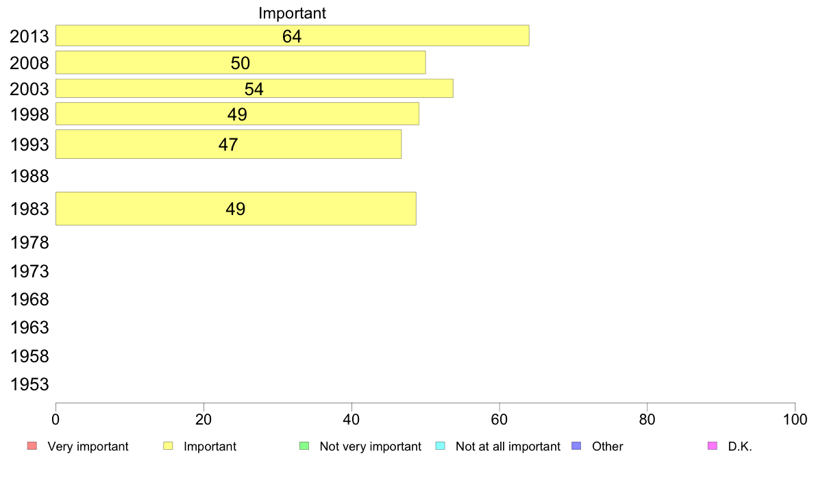Click the cyan Not at all important swatch

click(x=440, y=446)
